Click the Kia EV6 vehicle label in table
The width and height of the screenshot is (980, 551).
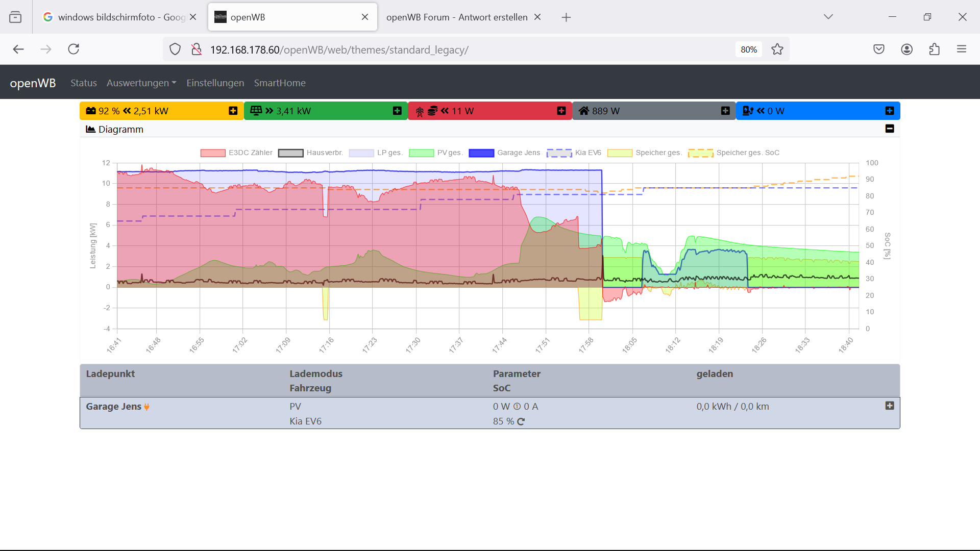click(x=305, y=421)
